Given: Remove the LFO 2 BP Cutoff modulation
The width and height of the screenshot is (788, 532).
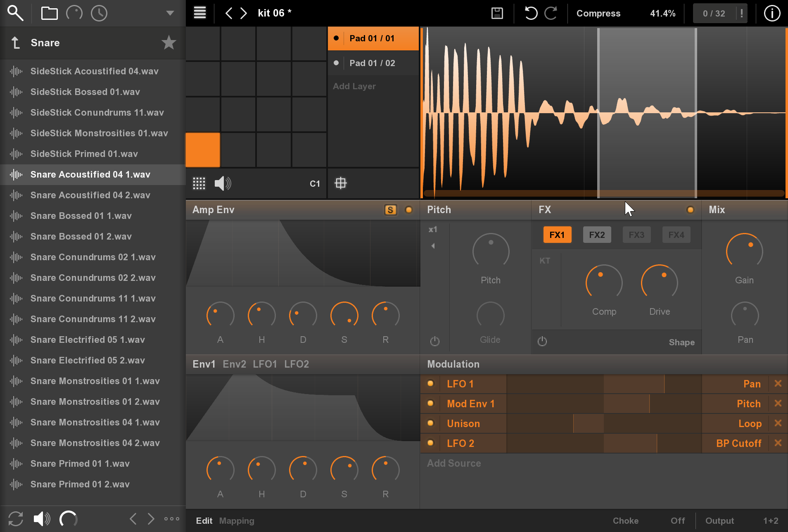Looking at the screenshot, I should click(778, 443).
